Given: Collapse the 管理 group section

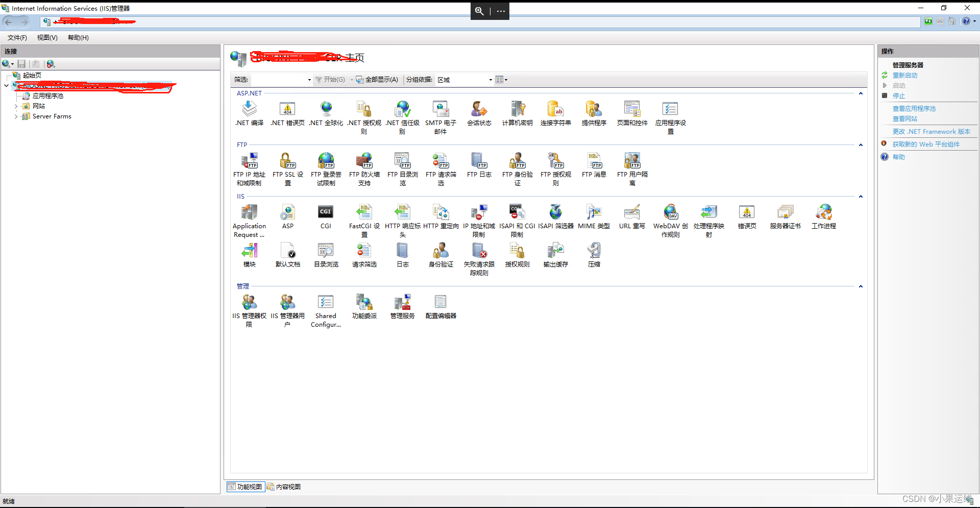Looking at the screenshot, I should [x=861, y=286].
